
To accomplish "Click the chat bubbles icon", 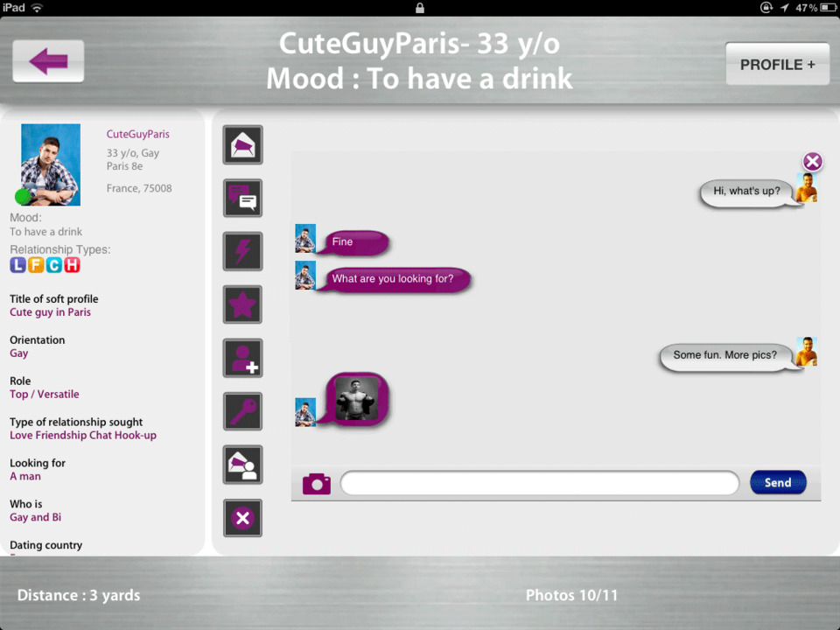I will pos(242,199).
